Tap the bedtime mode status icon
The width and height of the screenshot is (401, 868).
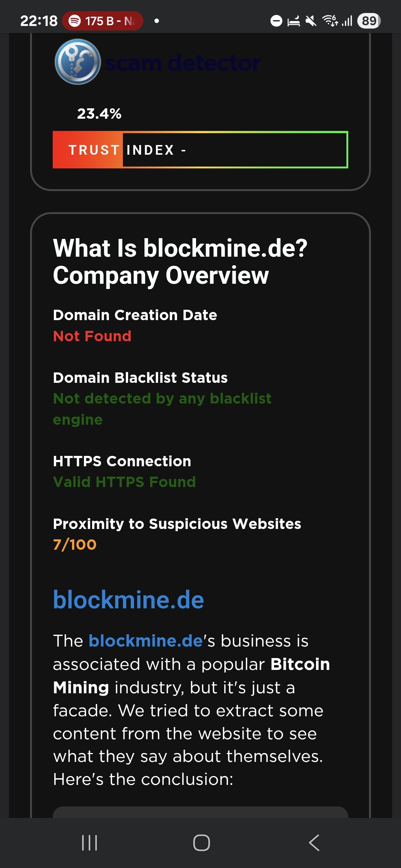click(x=294, y=21)
